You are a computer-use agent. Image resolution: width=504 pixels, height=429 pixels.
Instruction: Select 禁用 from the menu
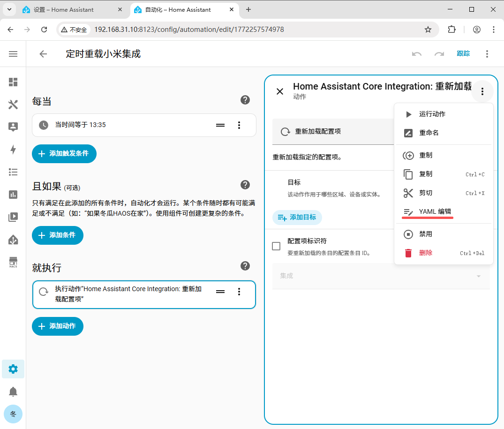(444, 234)
